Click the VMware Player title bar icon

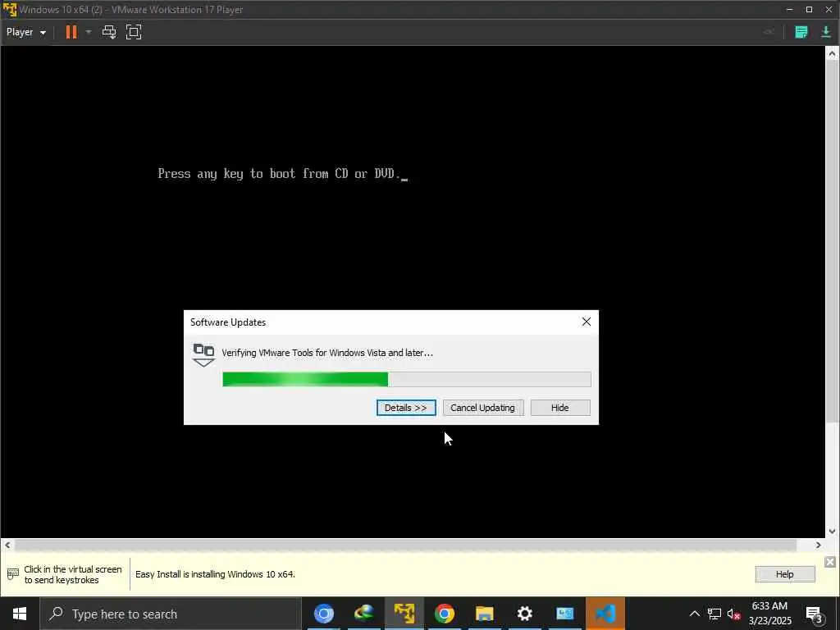[10, 10]
